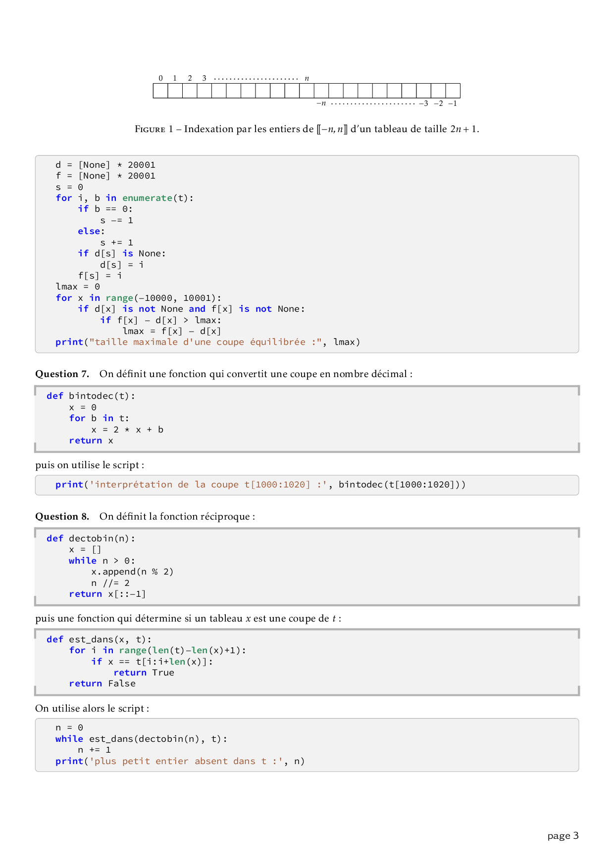The width and height of the screenshot is (614, 868).
Task: Click the 'def bintodec(t):' code line
Action: click(91, 396)
